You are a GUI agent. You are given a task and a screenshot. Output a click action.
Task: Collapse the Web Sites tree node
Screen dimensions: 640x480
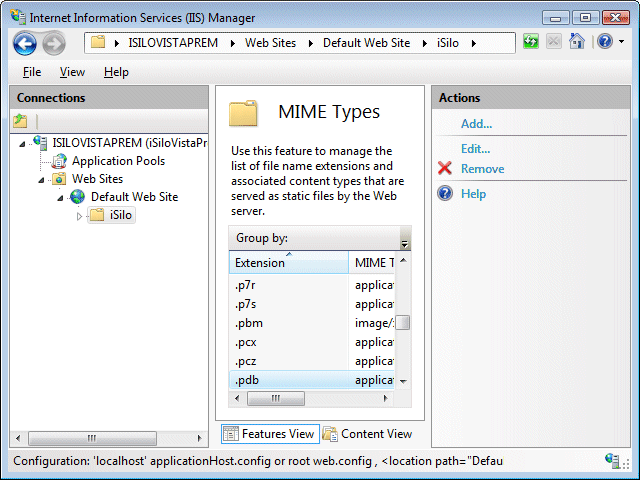click(41, 179)
